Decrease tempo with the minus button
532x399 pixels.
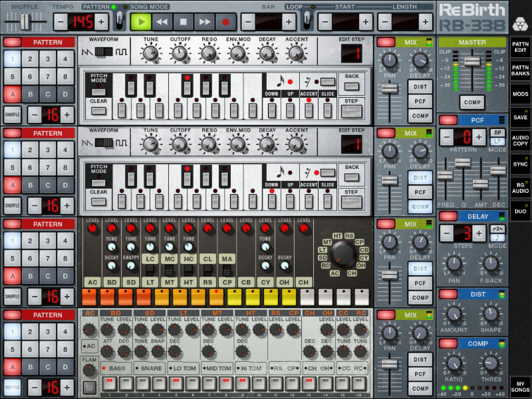[61, 22]
